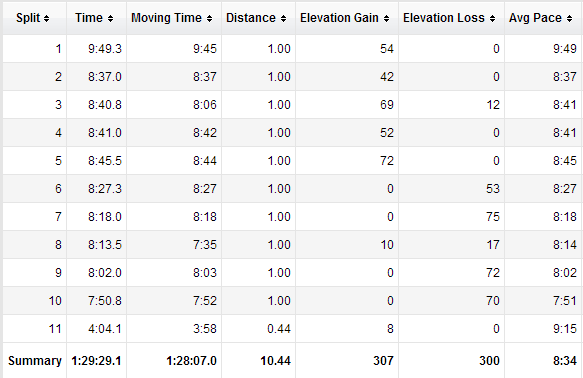Click the Avg Pace header text
583x378 pixels.
(x=535, y=18)
